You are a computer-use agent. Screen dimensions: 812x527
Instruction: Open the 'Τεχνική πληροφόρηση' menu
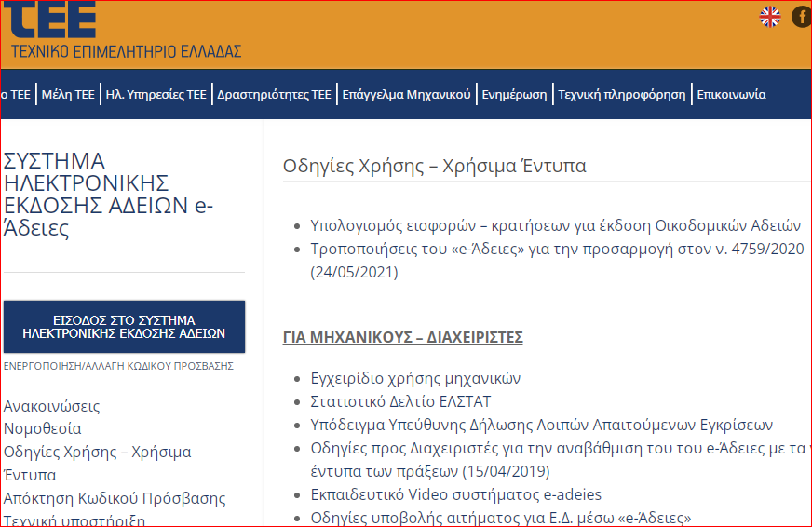[x=621, y=95]
